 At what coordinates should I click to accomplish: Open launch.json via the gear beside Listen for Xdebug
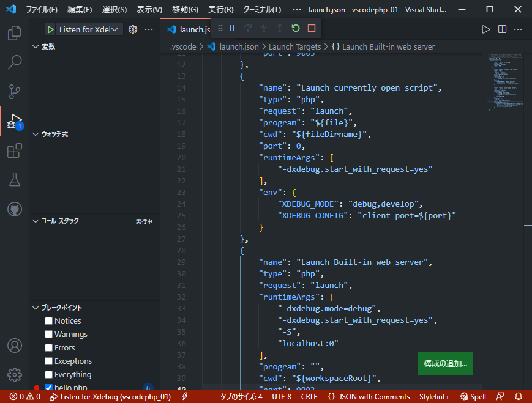(x=132, y=29)
